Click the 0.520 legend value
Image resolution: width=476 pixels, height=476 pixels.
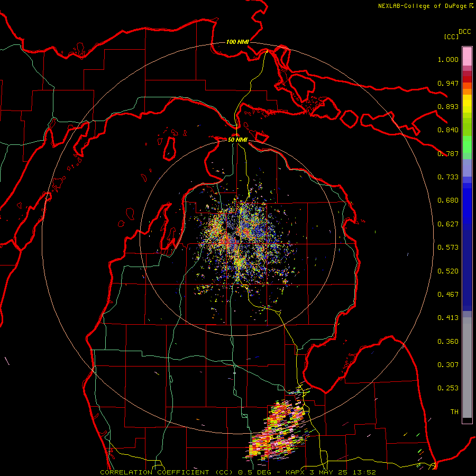click(x=448, y=271)
